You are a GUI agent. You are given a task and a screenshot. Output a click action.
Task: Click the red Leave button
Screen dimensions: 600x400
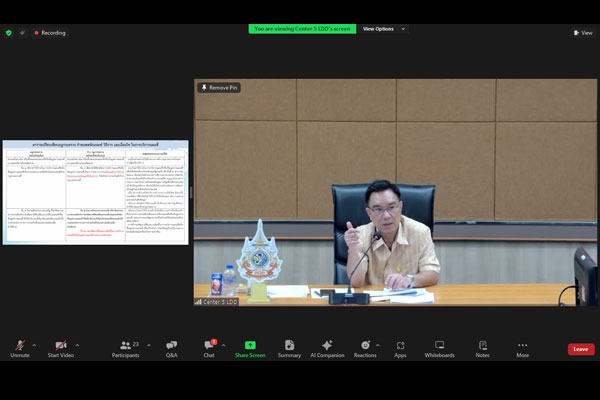point(581,349)
